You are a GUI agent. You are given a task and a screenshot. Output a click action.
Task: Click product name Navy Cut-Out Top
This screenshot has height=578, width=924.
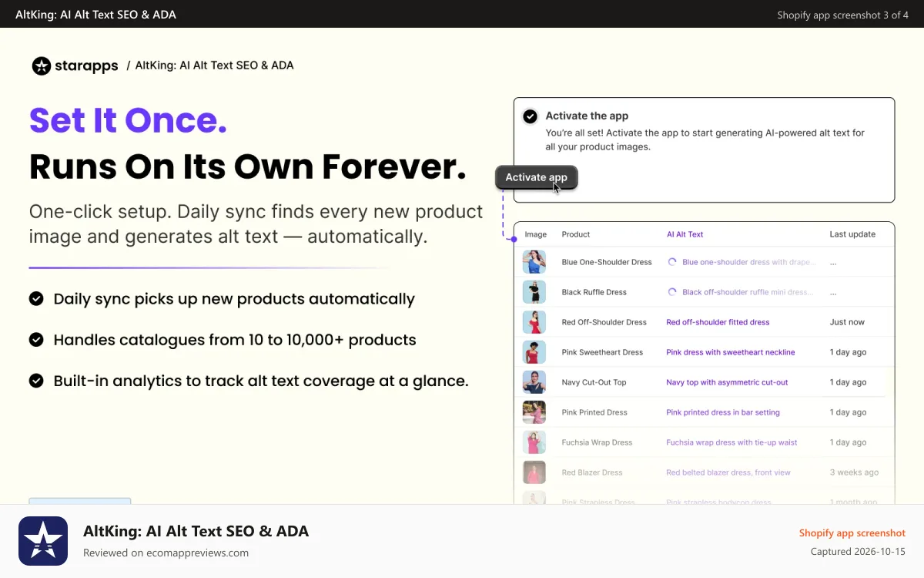coord(594,382)
